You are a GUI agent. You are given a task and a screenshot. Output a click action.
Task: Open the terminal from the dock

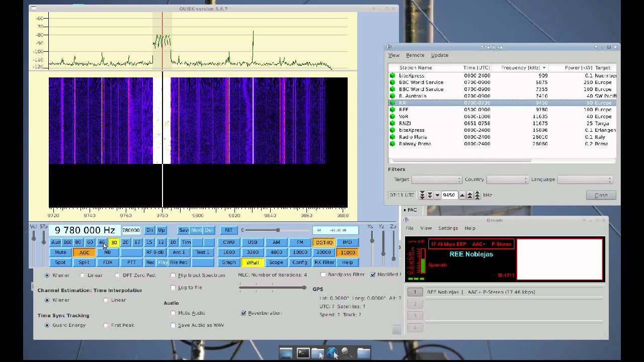point(303,353)
